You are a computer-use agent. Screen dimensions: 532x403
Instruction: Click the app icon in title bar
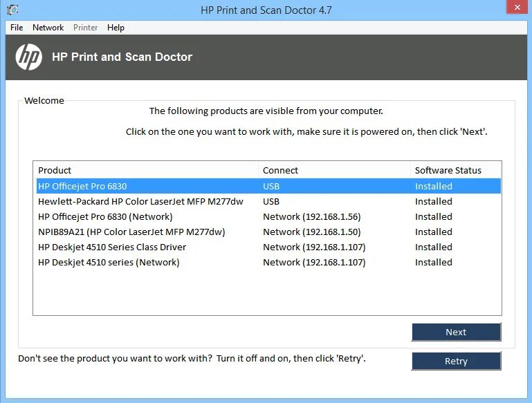click(x=13, y=10)
